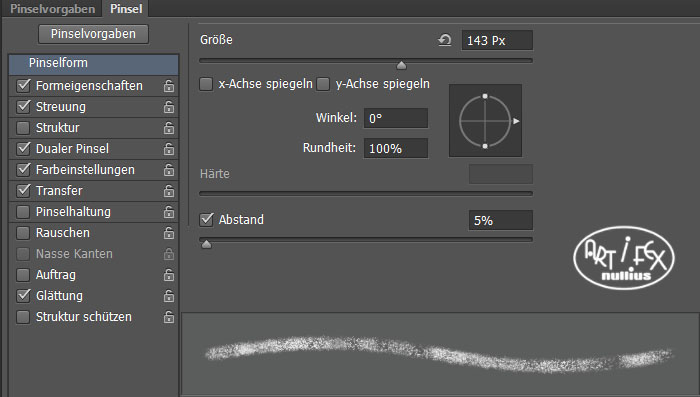Click the lock icon for Dualer Pinsel
The image size is (700, 397).
(x=169, y=149)
